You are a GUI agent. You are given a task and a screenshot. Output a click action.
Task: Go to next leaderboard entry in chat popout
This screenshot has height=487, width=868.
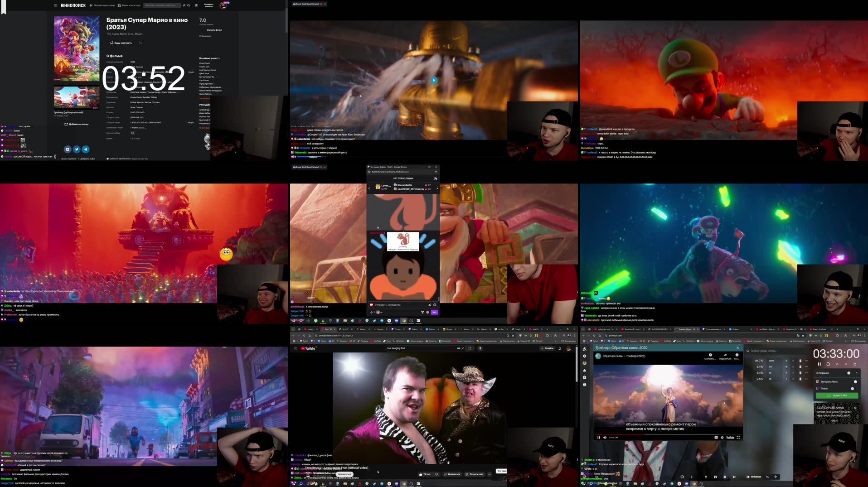(x=437, y=188)
